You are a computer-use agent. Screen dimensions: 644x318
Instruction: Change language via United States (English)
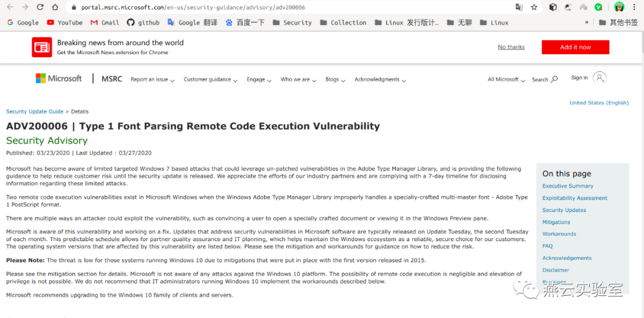coord(599,103)
